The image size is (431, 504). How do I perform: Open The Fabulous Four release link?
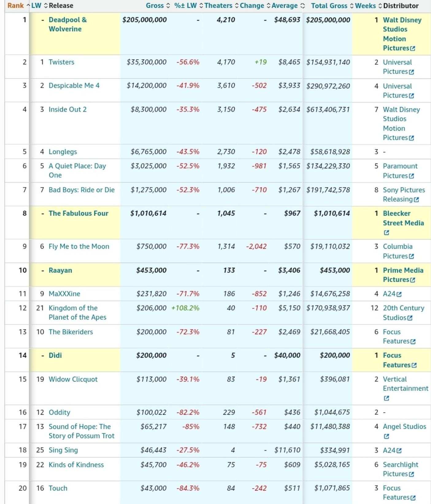[78, 214]
